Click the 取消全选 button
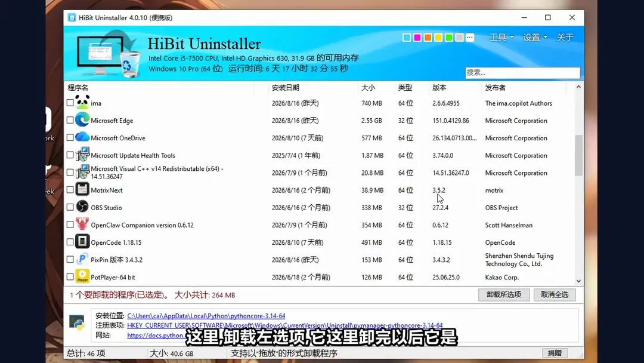The height and width of the screenshot is (363, 644). 555,294
